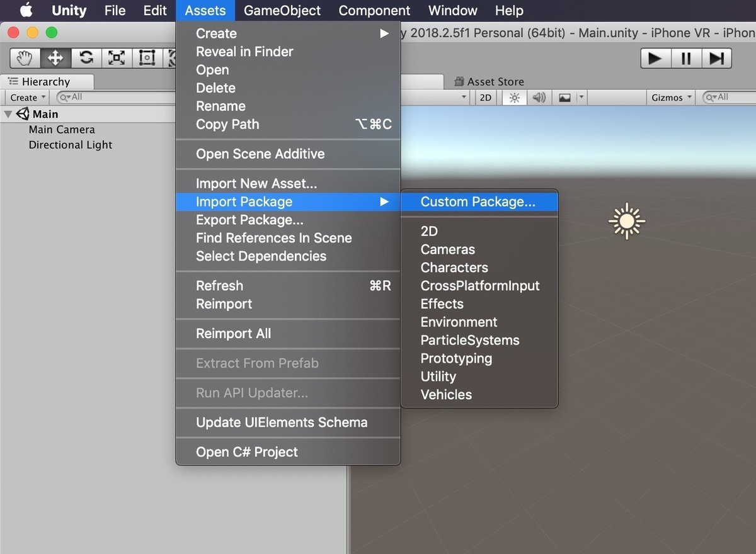Toggle scene effects image icon
Viewport: 756px width, 554px height.
[564, 98]
